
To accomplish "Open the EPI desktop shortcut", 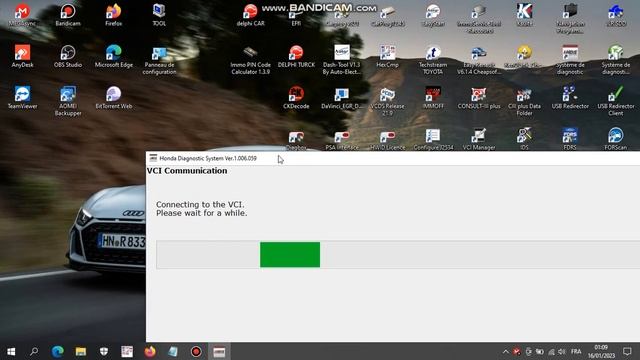I will (x=296, y=15).
